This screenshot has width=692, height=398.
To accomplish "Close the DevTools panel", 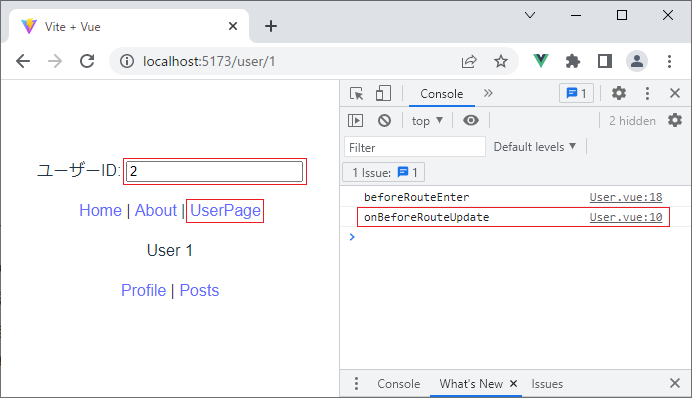I will point(675,93).
